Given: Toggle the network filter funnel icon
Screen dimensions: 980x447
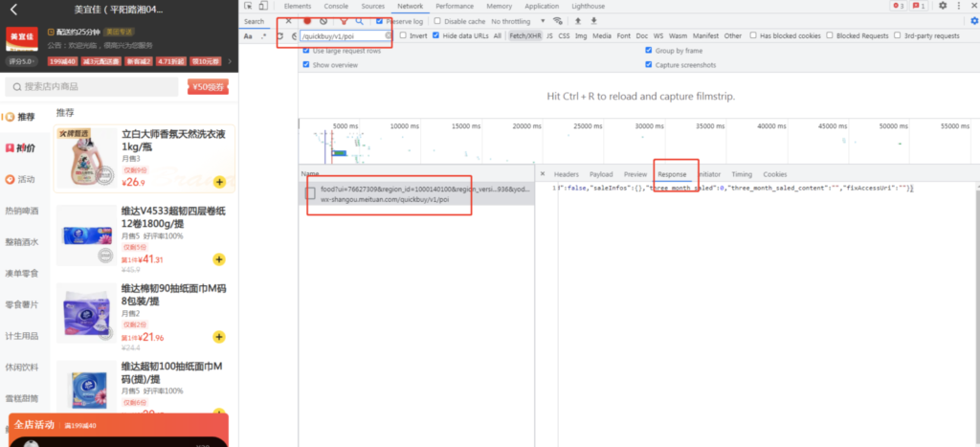Looking at the screenshot, I should pyautogui.click(x=343, y=21).
